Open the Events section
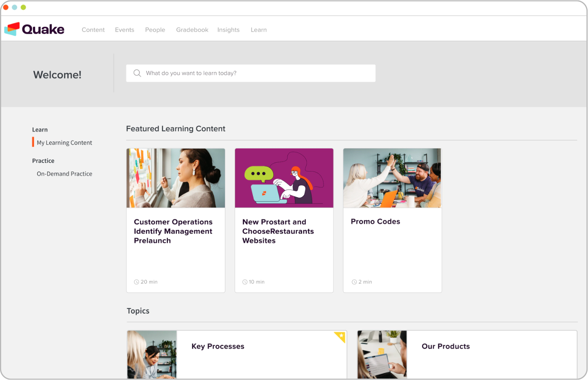The width and height of the screenshot is (588, 380). coord(124,30)
